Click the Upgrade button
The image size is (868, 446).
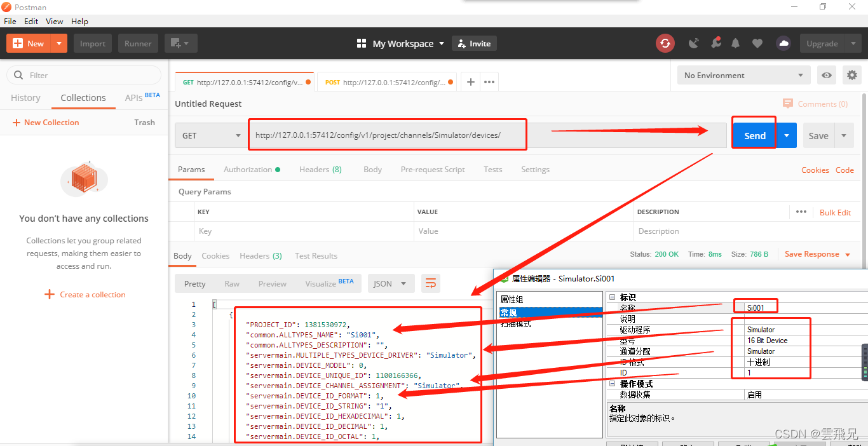coord(822,43)
